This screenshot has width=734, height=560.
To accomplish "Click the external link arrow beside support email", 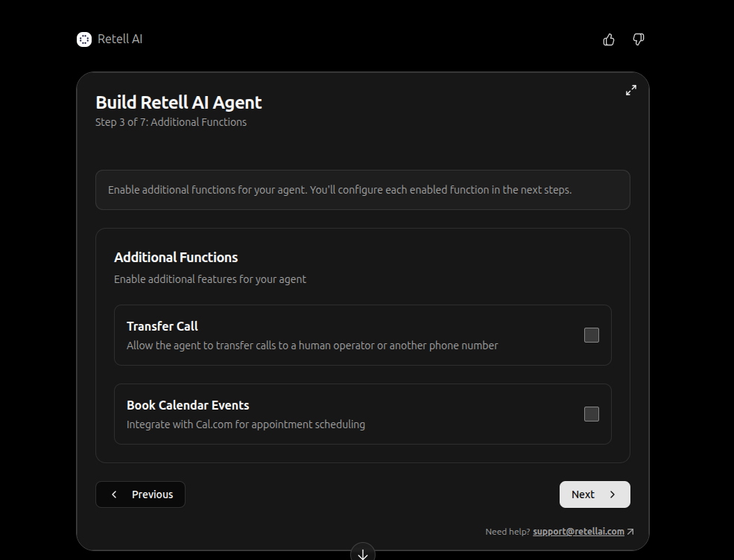I will click(630, 532).
